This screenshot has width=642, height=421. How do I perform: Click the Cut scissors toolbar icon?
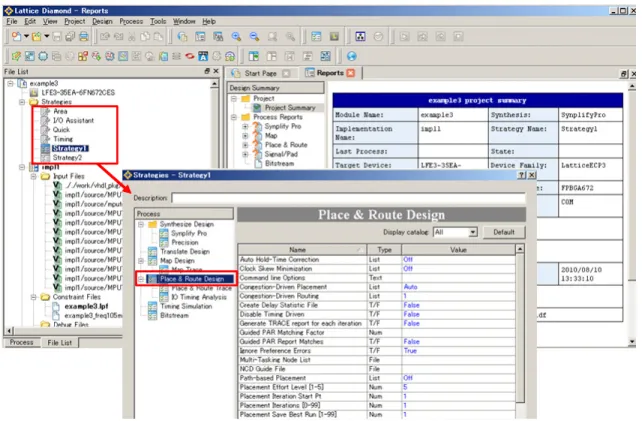click(x=131, y=36)
